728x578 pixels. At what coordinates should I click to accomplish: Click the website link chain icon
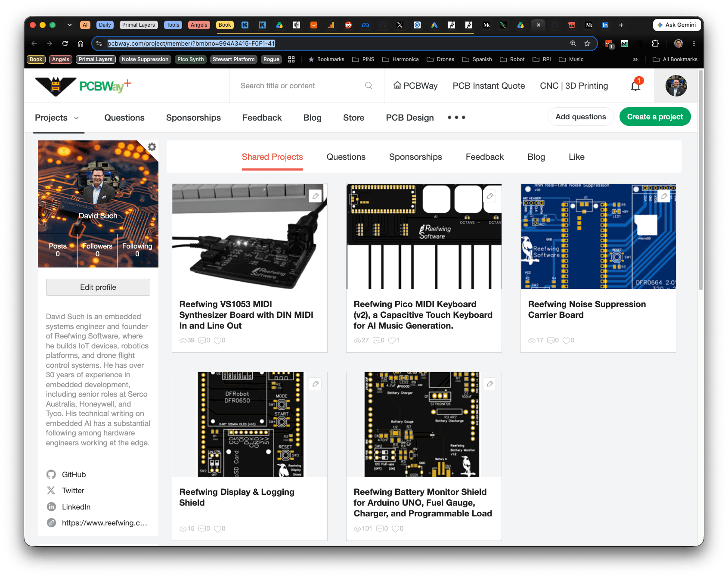51,523
